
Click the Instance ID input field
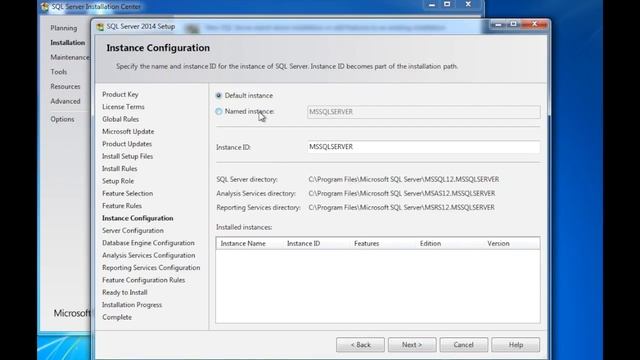(x=424, y=147)
